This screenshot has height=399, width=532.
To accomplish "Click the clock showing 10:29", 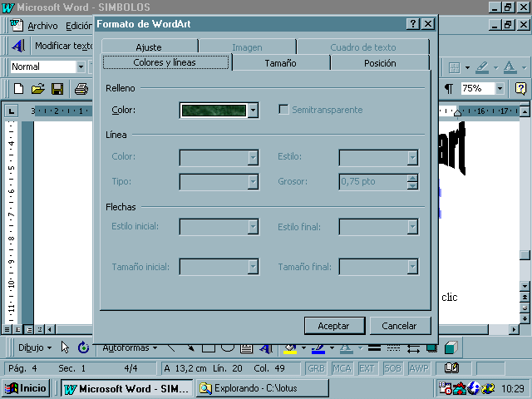I will [512, 388].
